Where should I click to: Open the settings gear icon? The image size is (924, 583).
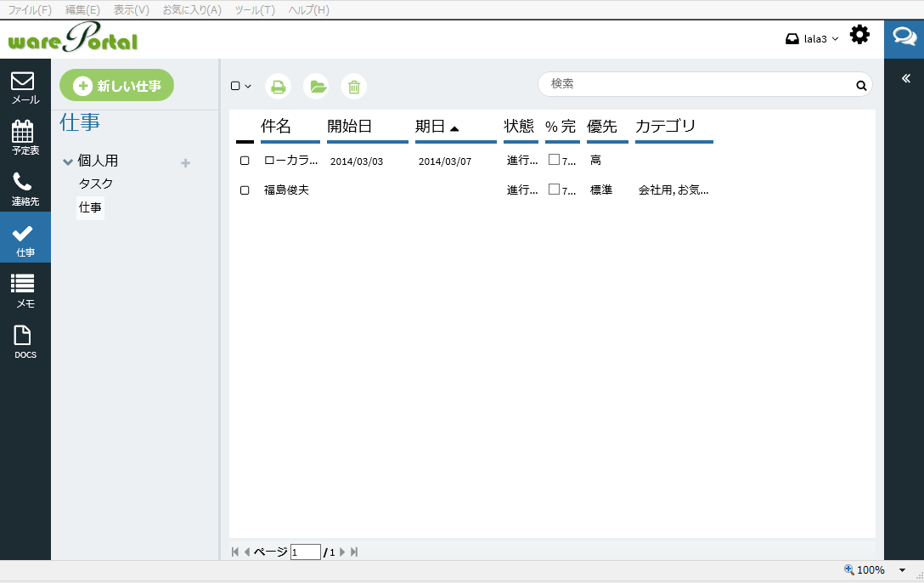pyautogui.click(x=859, y=35)
